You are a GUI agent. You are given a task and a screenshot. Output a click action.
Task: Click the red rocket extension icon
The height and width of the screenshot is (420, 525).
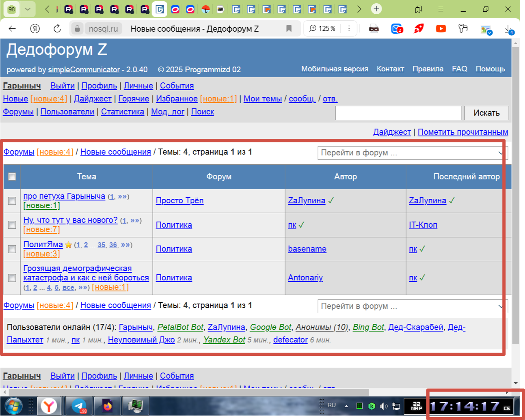coord(419,28)
